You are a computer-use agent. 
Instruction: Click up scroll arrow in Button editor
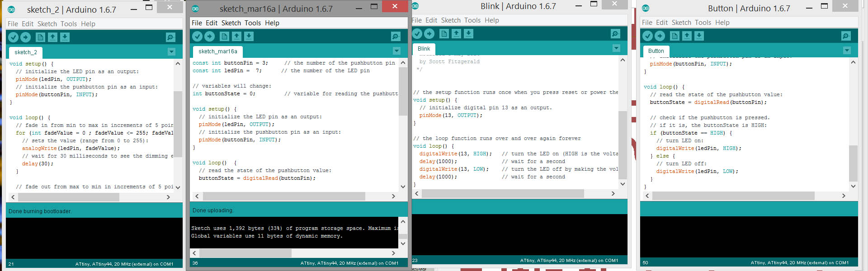point(853,62)
